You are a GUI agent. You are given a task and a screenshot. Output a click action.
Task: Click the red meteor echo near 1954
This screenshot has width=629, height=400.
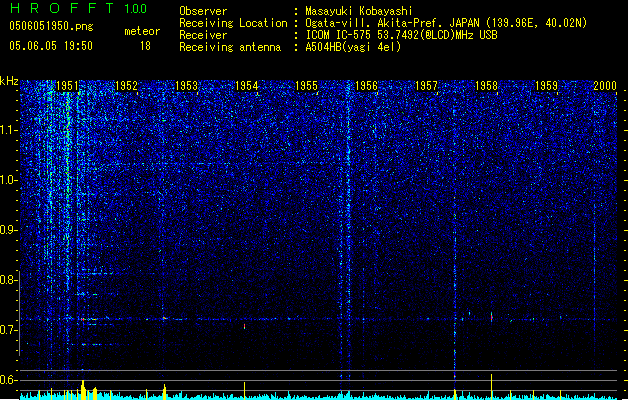tap(244, 327)
